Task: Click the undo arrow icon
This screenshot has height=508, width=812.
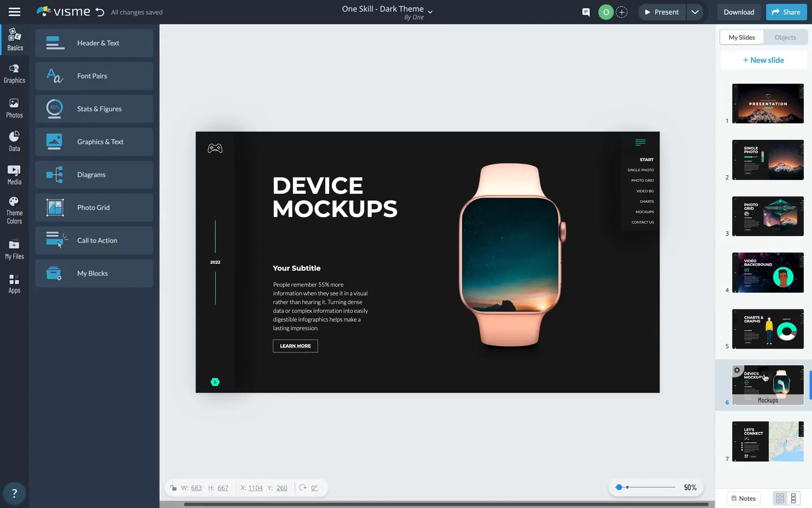Action: point(100,12)
